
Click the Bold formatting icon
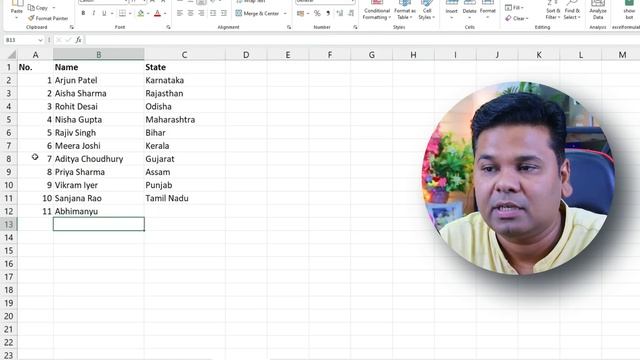[x=83, y=13]
